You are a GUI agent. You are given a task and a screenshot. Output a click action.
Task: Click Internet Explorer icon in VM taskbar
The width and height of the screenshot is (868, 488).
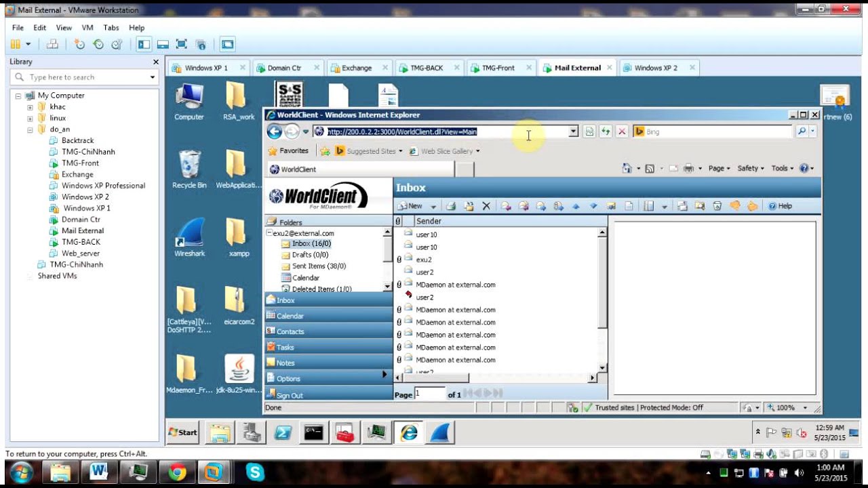[409, 432]
